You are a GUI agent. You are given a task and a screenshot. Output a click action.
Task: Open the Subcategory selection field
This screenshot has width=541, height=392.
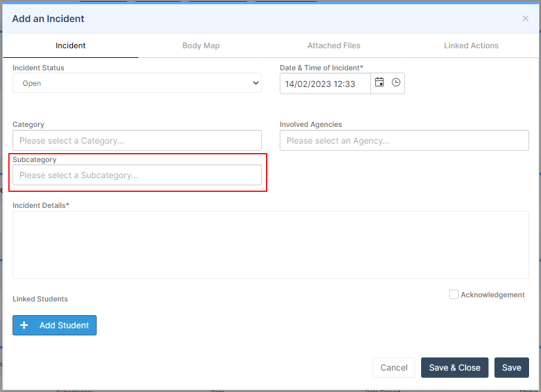coord(137,175)
